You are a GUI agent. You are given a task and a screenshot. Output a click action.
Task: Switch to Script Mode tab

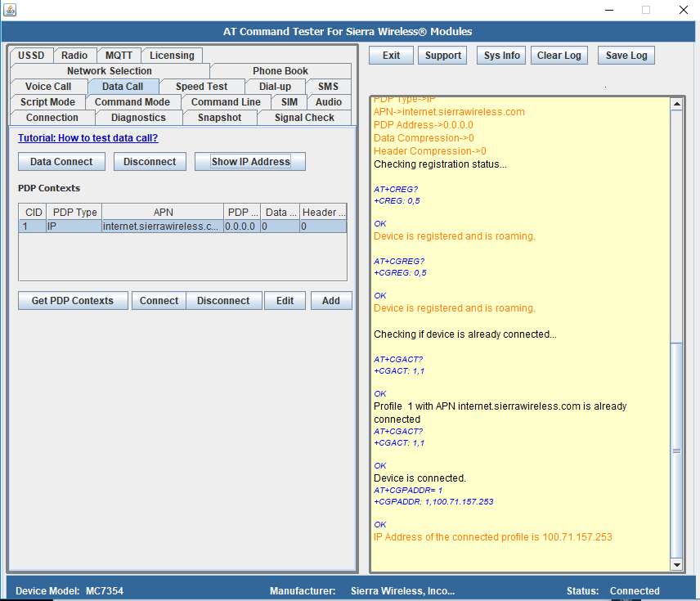point(47,102)
